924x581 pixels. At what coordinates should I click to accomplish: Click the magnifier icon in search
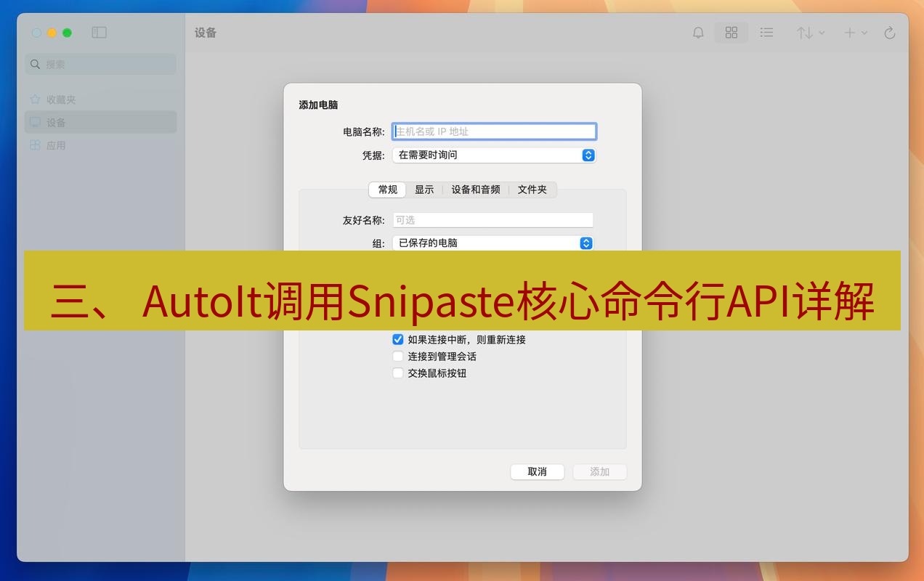[x=35, y=64]
